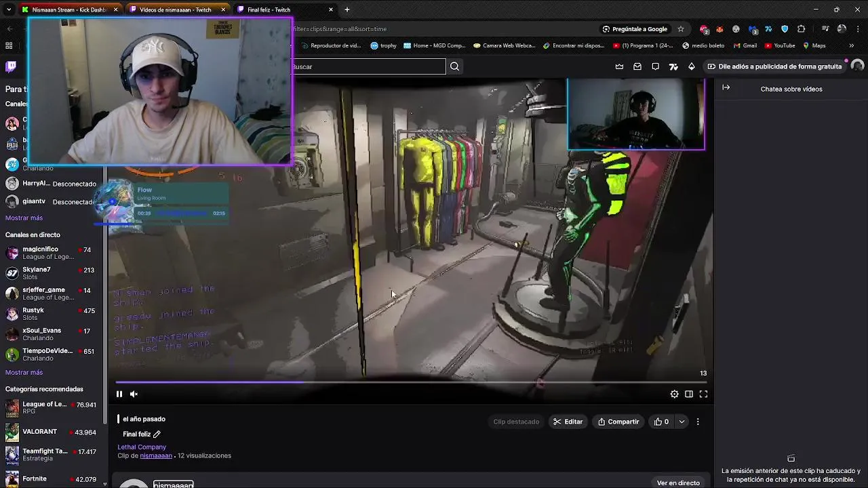Viewport: 868px width, 488px height.
Task: Open the clip three-dot options menu
Action: tap(697, 422)
